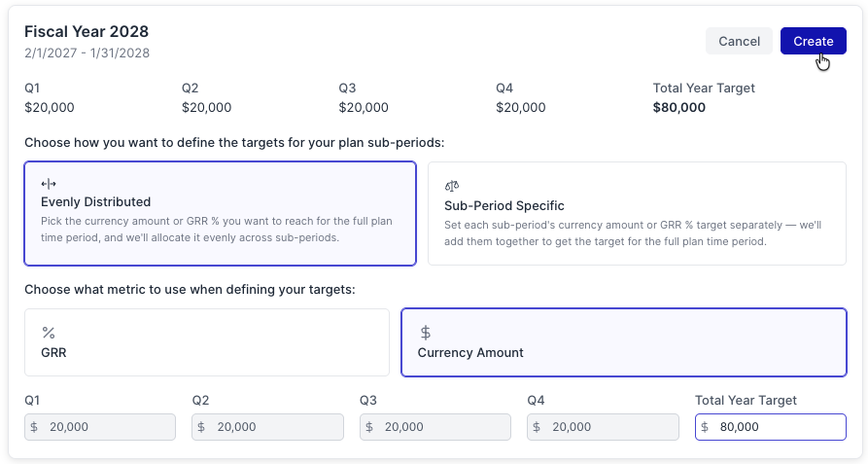
Task: Click dollar icon in Q1 input
Action: (35, 427)
